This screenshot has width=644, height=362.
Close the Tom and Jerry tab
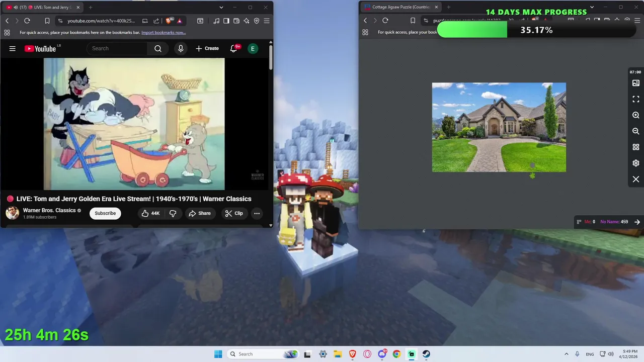coord(78,7)
